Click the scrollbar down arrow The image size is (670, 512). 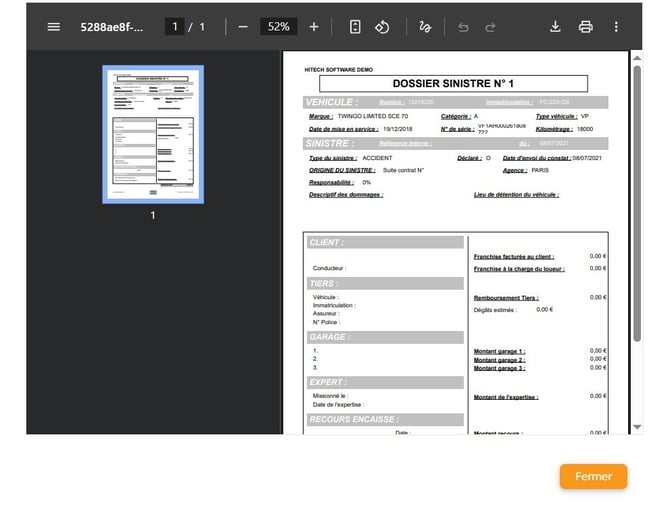click(x=636, y=427)
